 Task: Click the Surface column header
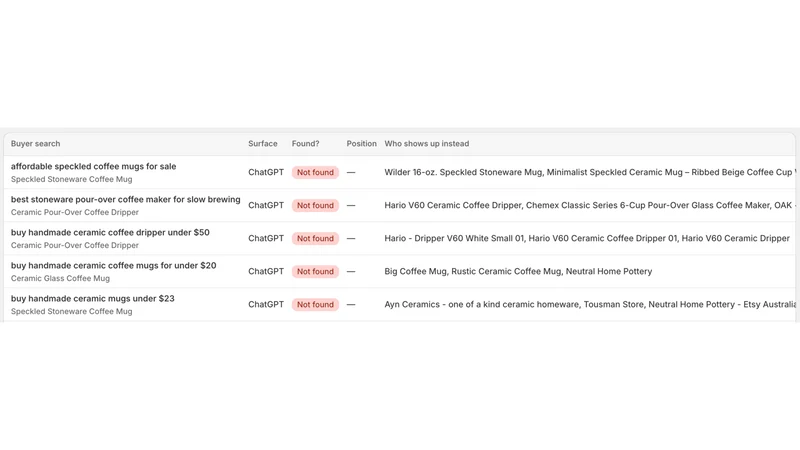coord(263,143)
